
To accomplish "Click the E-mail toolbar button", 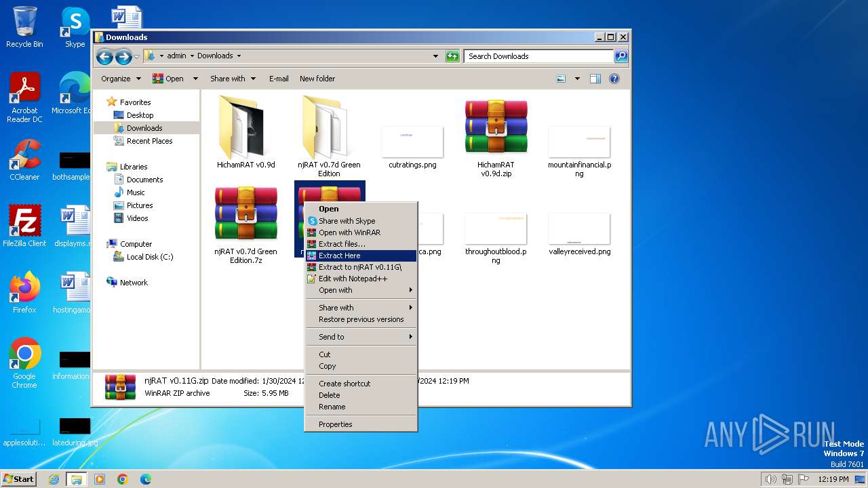I will coord(279,79).
